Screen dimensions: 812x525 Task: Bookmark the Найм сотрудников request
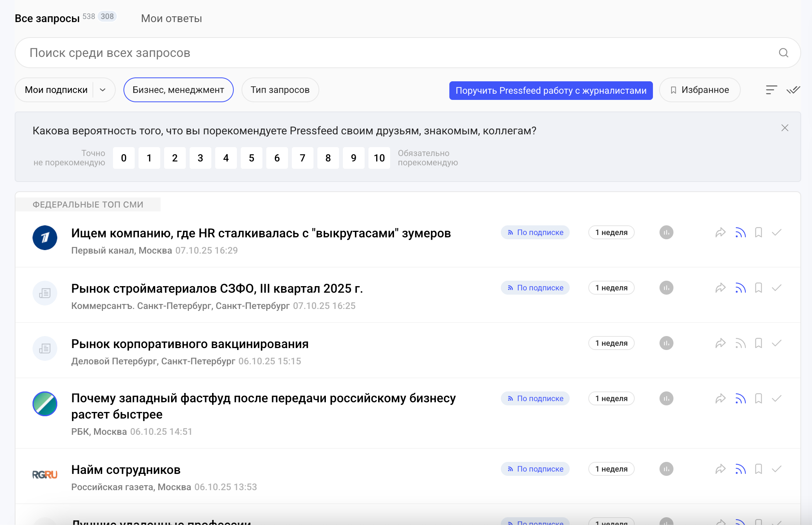click(759, 469)
